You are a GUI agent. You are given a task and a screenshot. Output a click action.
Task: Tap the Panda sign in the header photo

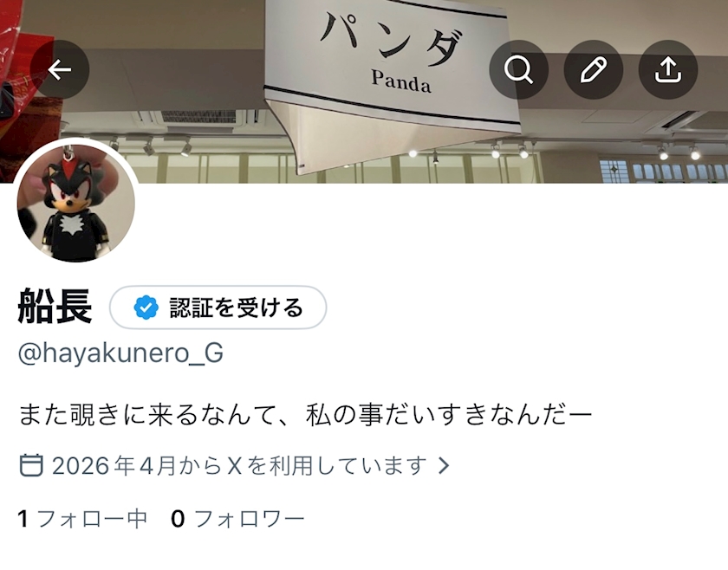393,81
